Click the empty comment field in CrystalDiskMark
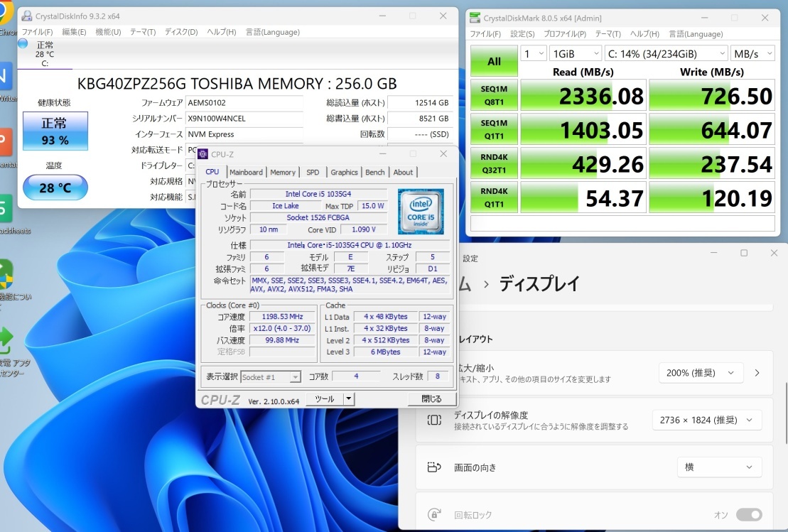788x532 pixels. point(622,224)
